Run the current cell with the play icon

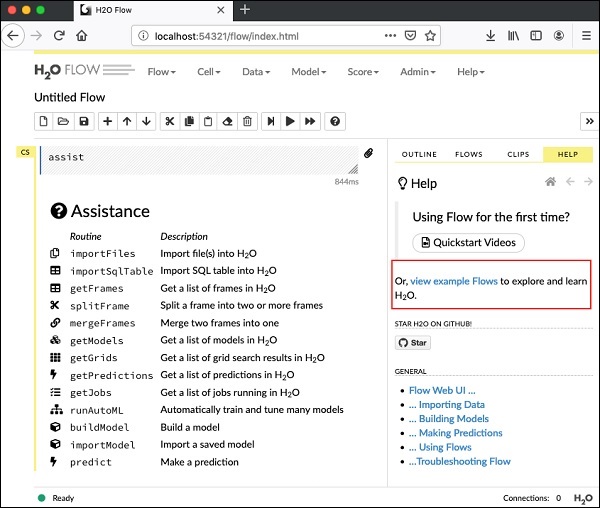(x=290, y=121)
